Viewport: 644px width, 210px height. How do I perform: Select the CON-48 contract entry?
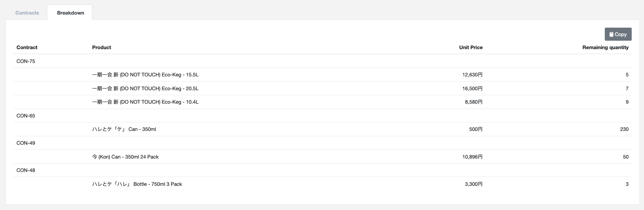pyautogui.click(x=26, y=170)
